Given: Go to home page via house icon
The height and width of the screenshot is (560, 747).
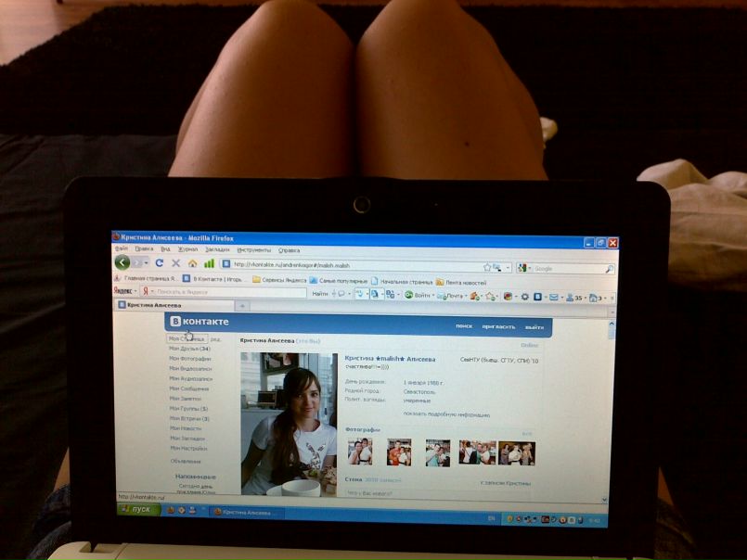Looking at the screenshot, I should 192,263.
